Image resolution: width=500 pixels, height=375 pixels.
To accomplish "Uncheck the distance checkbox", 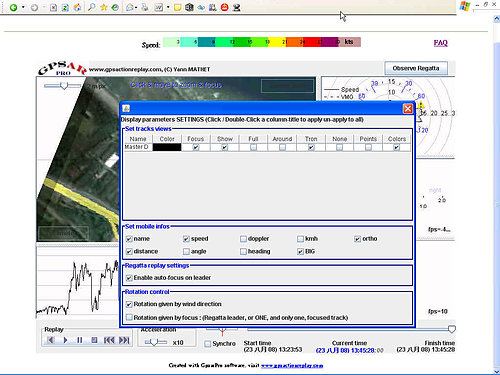I will point(129,252).
